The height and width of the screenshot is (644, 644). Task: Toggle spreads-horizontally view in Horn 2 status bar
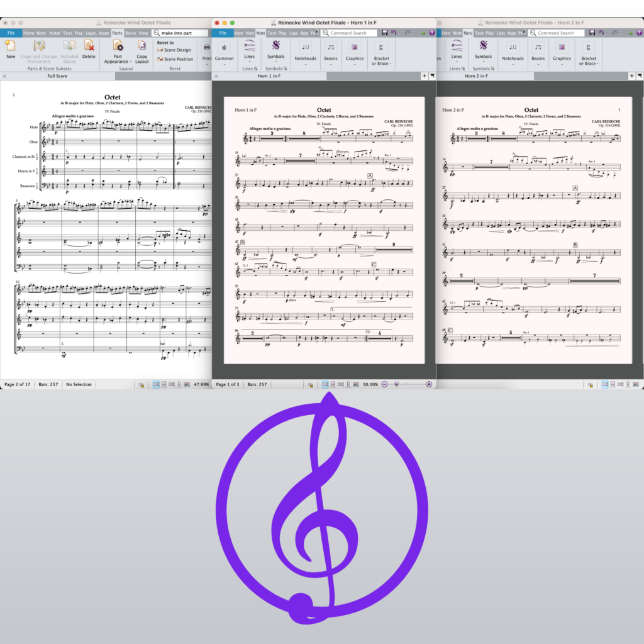(x=605, y=384)
